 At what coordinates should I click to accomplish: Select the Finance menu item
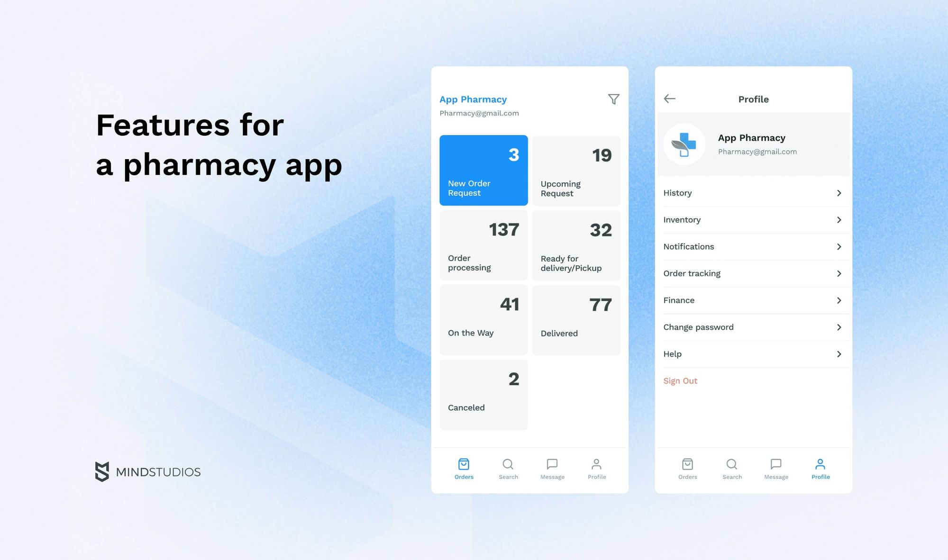pyautogui.click(x=753, y=300)
